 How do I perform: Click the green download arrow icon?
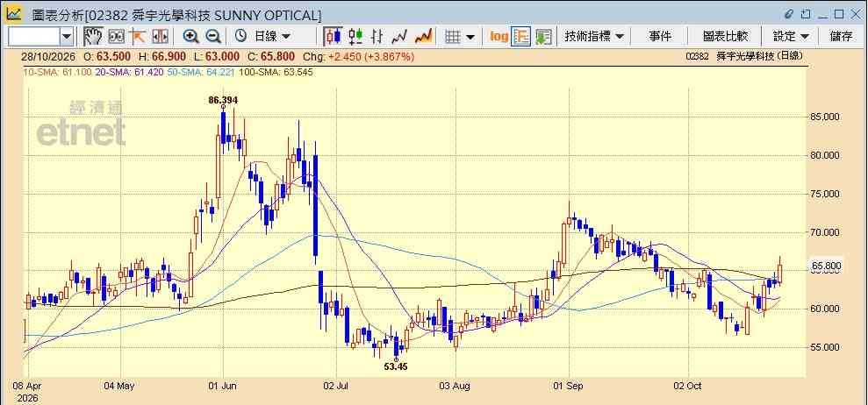[544, 37]
